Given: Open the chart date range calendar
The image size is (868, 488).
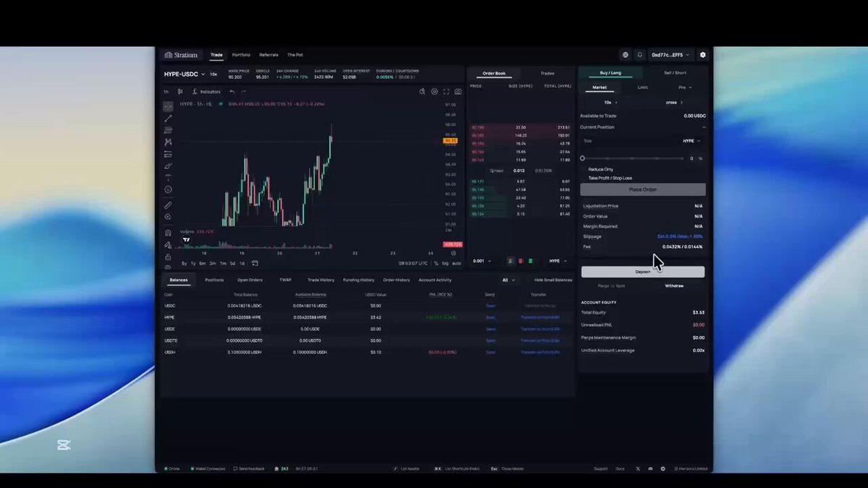Looking at the screenshot, I should coord(255,263).
